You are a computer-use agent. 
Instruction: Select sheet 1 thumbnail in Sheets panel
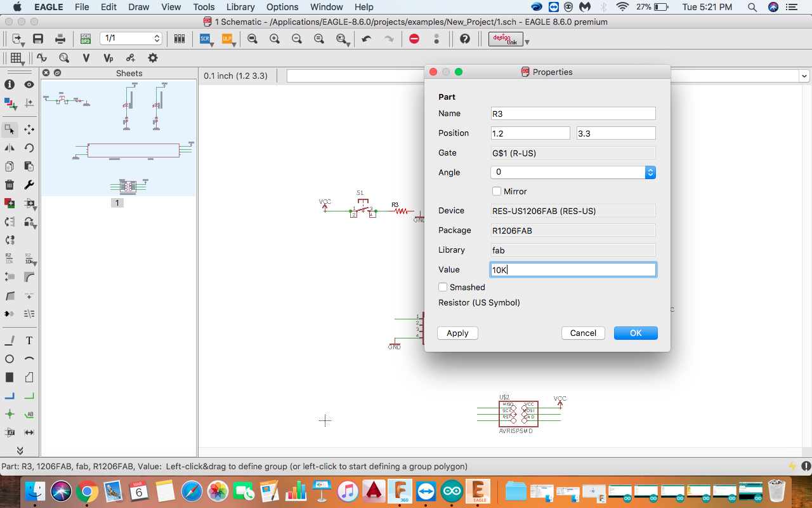[x=118, y=138]
